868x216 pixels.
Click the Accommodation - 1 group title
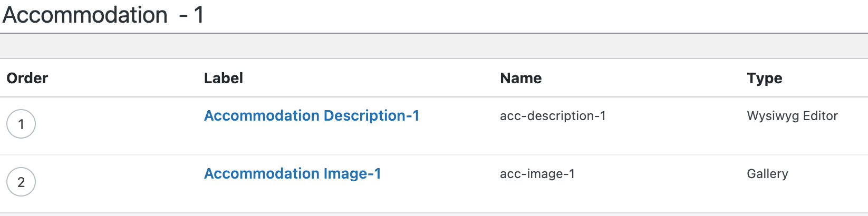[103, 15]
